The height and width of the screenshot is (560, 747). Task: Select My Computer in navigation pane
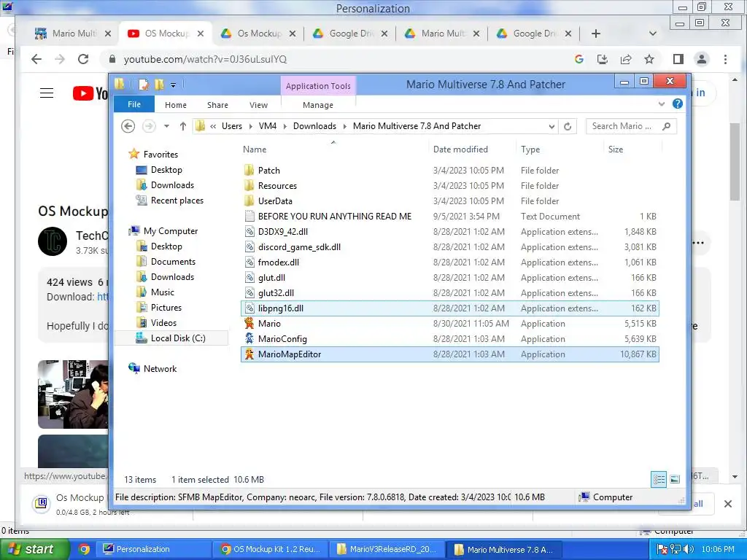coord(170,231)
